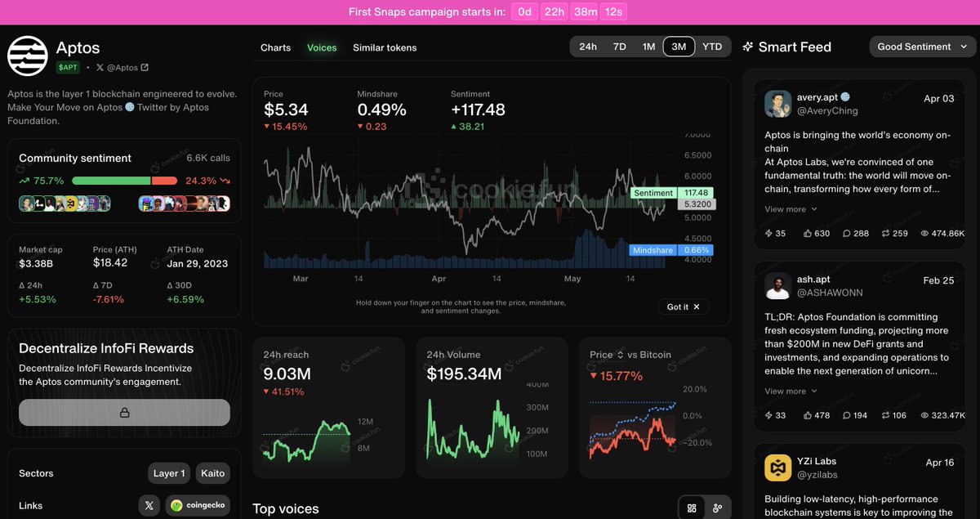Open the Voices tab

322,47
